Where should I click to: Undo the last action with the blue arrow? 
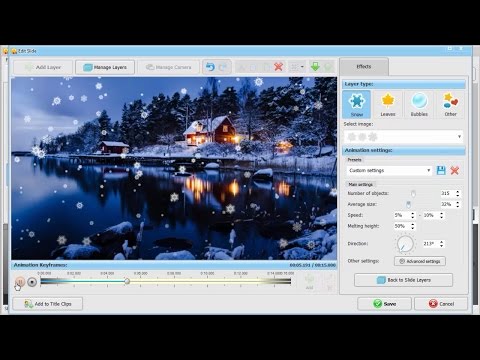(210, 67)
